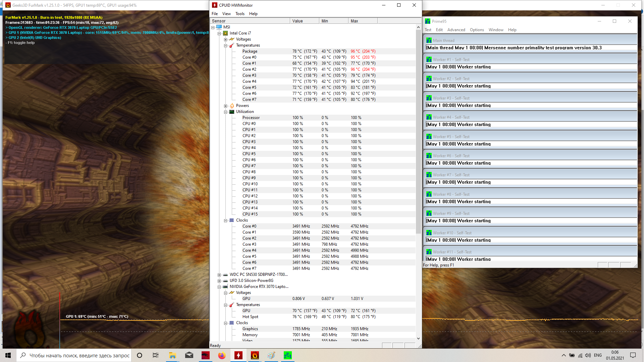Click the Max column header
The image size is (644, 362).
click(363, 21)
